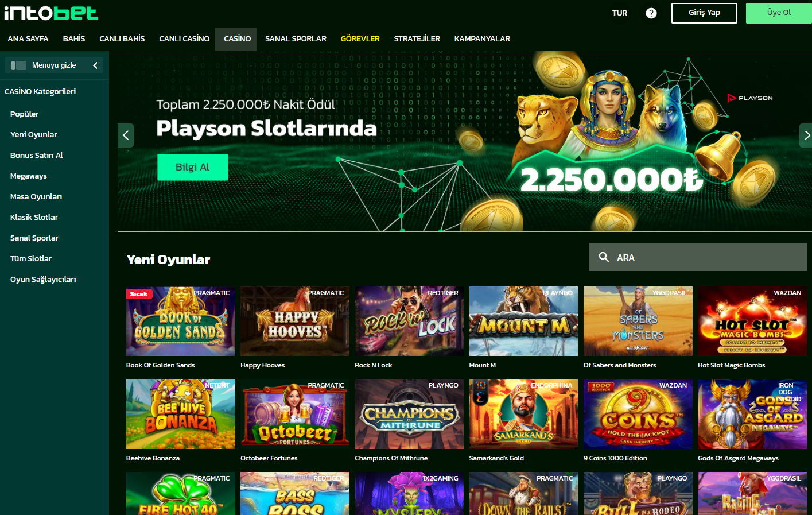
Task: Go to previous banner slide arrow
Action: 126,135
